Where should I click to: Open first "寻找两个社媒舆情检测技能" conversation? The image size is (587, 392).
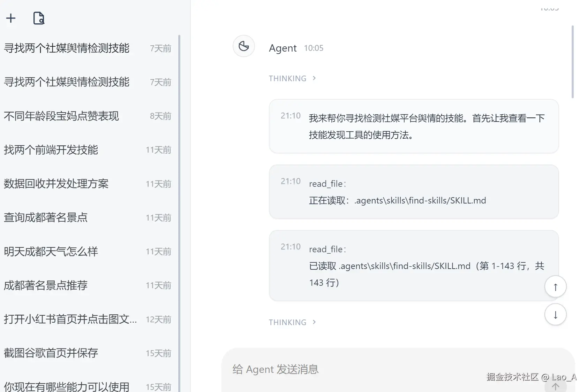(x=87, y=48)
